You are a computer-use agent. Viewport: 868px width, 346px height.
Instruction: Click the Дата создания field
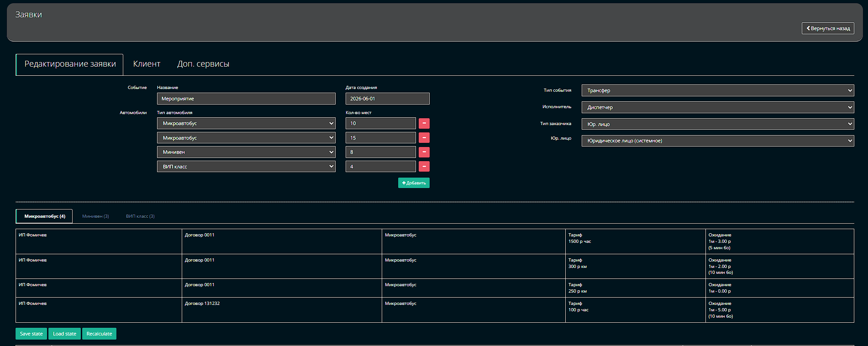point(387,99)
